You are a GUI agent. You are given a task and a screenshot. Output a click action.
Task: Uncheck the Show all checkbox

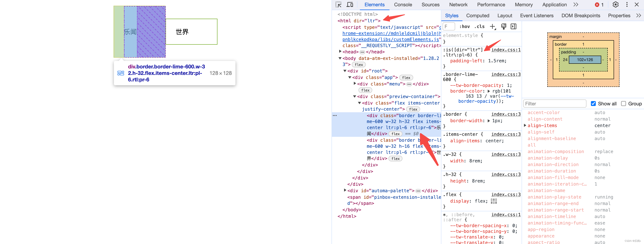[x=593, y=104]
